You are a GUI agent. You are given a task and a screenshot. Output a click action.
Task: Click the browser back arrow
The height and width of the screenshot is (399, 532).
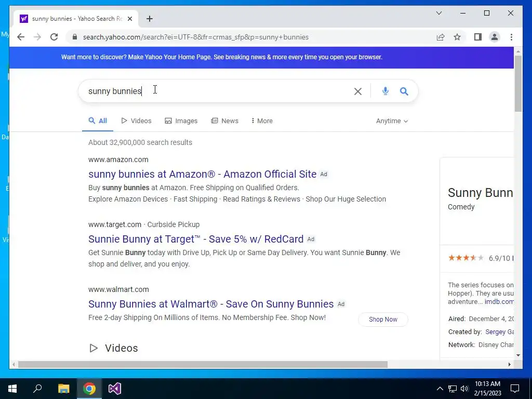[x=21, y=37]
